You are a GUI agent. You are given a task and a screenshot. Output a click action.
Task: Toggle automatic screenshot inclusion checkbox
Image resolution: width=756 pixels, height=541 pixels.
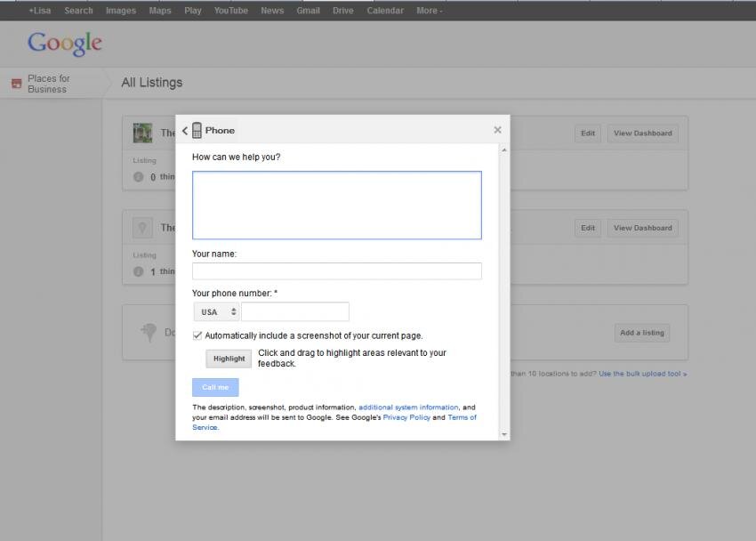(x=197, y=335)
